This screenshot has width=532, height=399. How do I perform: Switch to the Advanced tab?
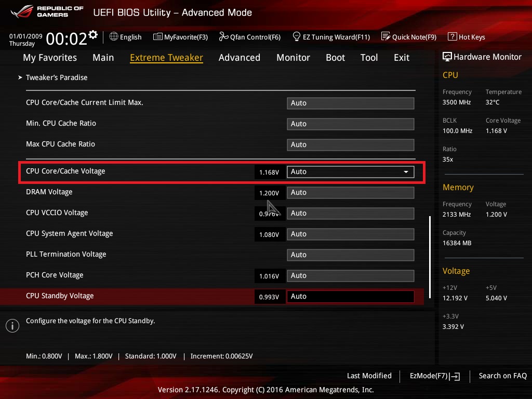click(x=239, y=58)
